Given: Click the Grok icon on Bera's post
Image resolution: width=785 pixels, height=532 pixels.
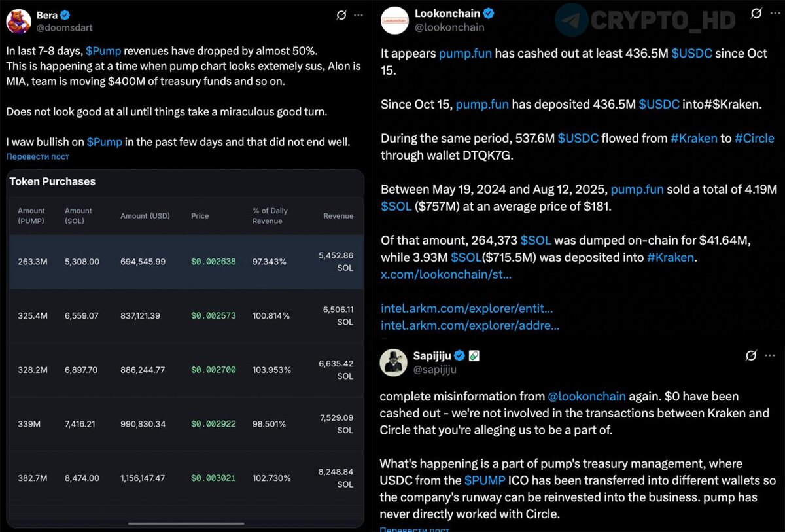Looking at the screenshot, I should pos(340,15).
